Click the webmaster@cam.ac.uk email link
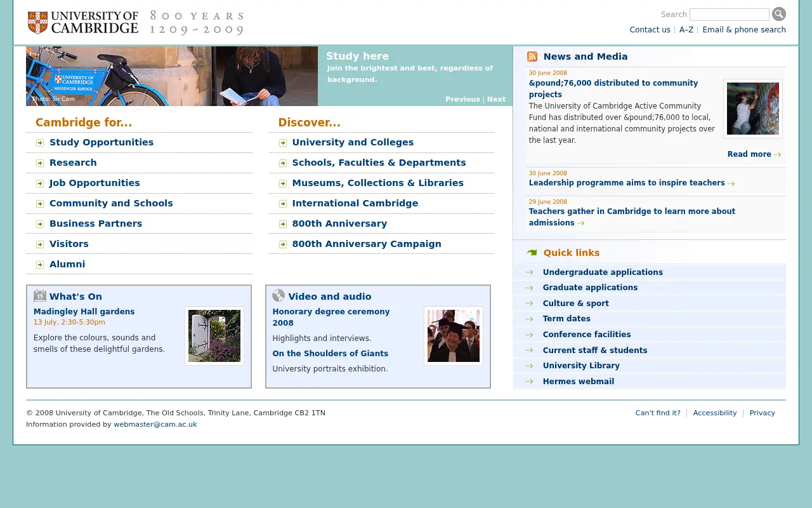This screenshot has width=812, height=508. [155, 424]
